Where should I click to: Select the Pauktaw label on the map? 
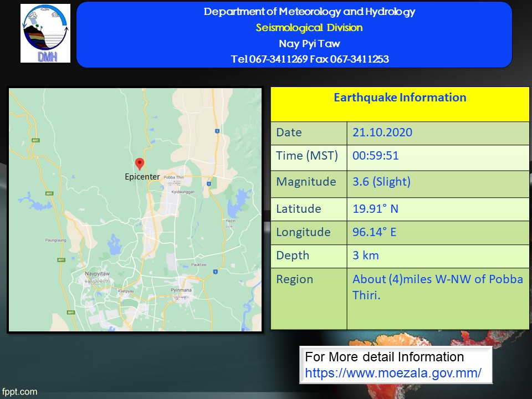click(x=198, y=265)
